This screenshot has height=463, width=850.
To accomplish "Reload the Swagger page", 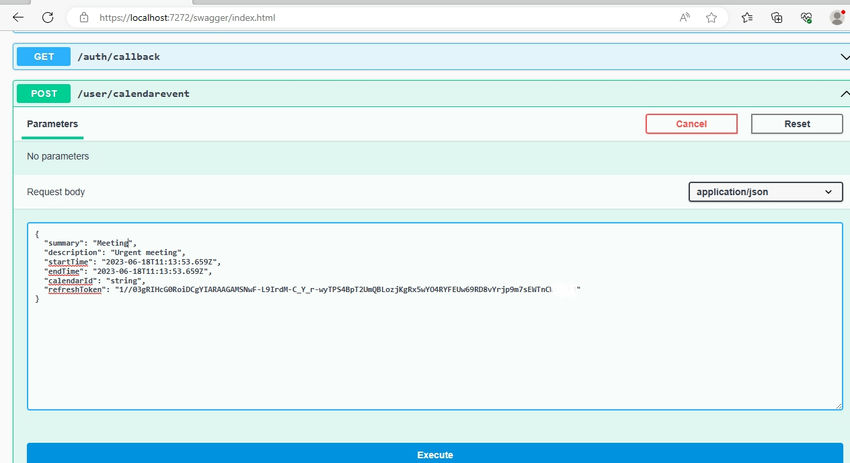I will pos(48,17).
